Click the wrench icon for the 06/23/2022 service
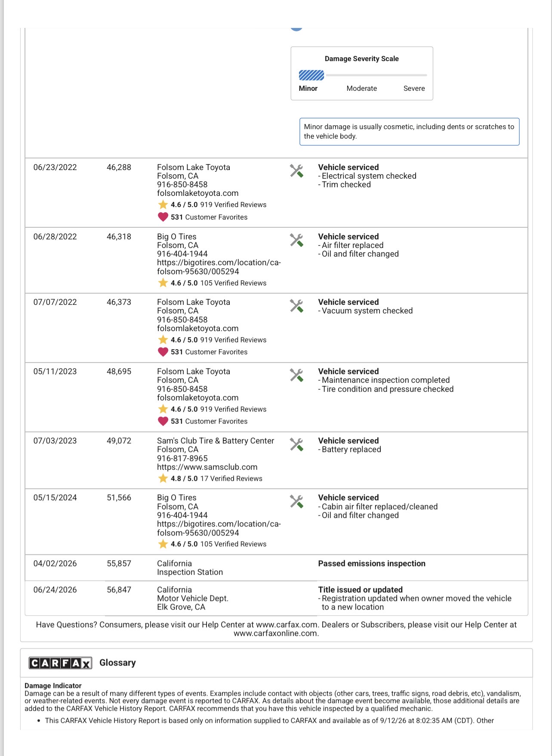The width and height of the screenshot is (552, 756). [296, 171]
